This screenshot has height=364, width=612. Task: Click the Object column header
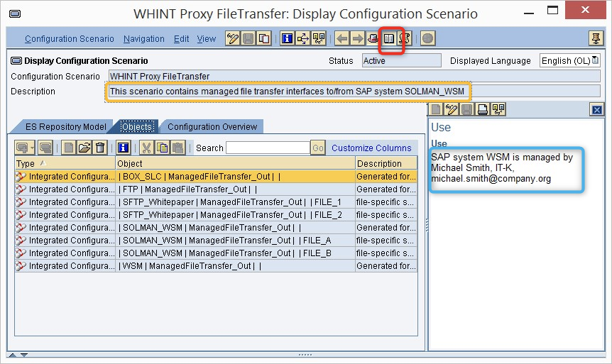coord(235,163)
